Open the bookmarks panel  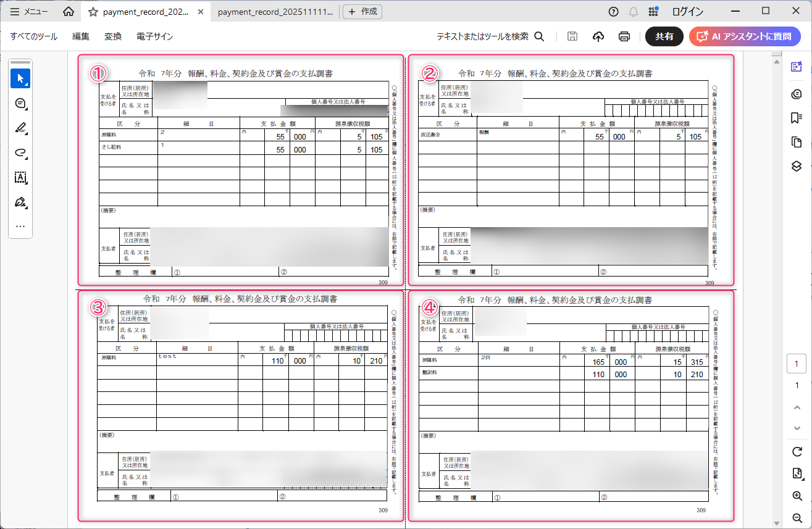coord(797,117)
